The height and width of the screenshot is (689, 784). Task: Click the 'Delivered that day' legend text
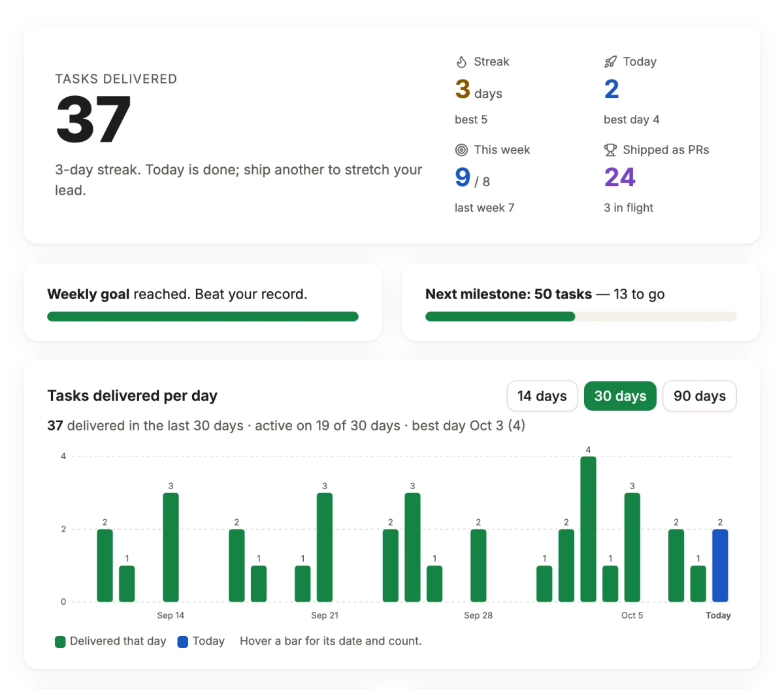point(118,641)
